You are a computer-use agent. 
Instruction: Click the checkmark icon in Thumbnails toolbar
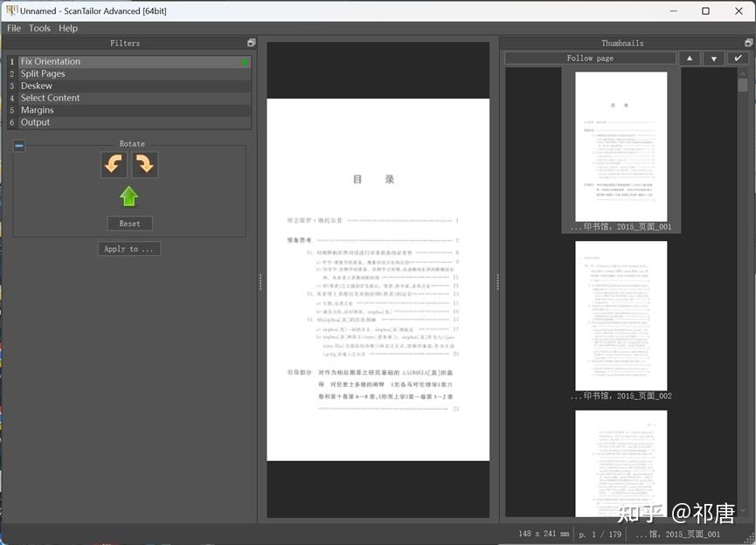[x=739, y=58]
